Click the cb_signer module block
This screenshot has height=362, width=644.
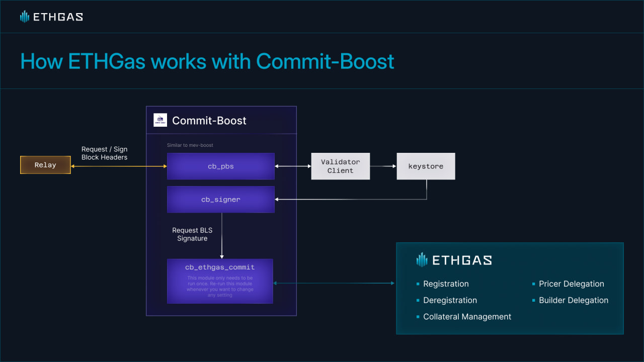point(220,200)
